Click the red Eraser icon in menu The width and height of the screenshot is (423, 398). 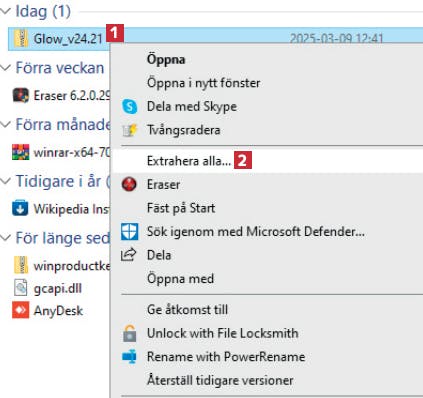(x=129, y=184)
